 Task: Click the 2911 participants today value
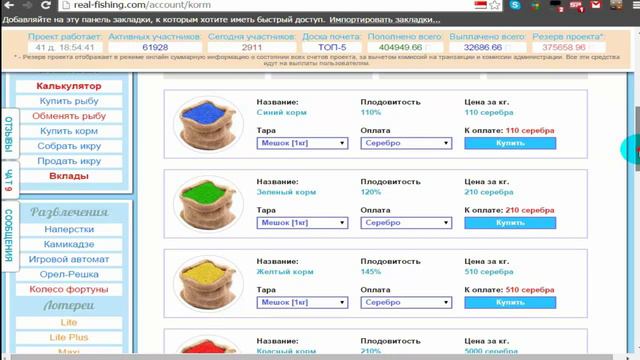(252, 47)
